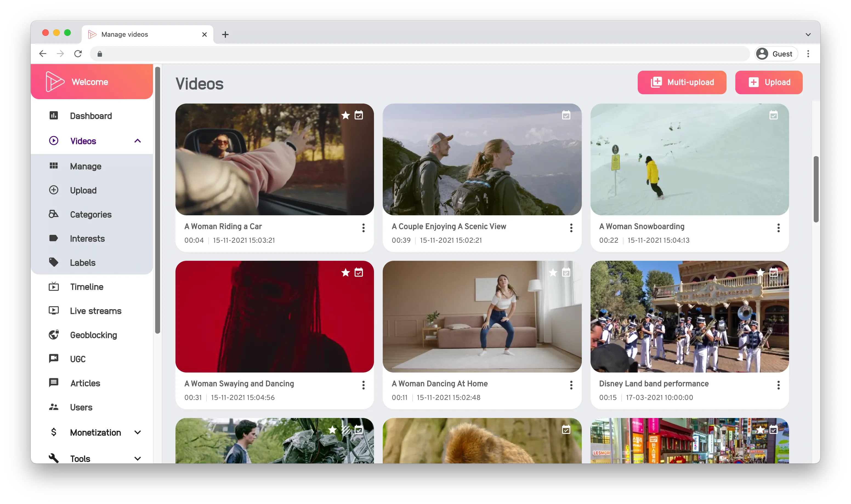Click the Labels tag icon
Screen dimensions: 851x504
click(x=54, y=262)
